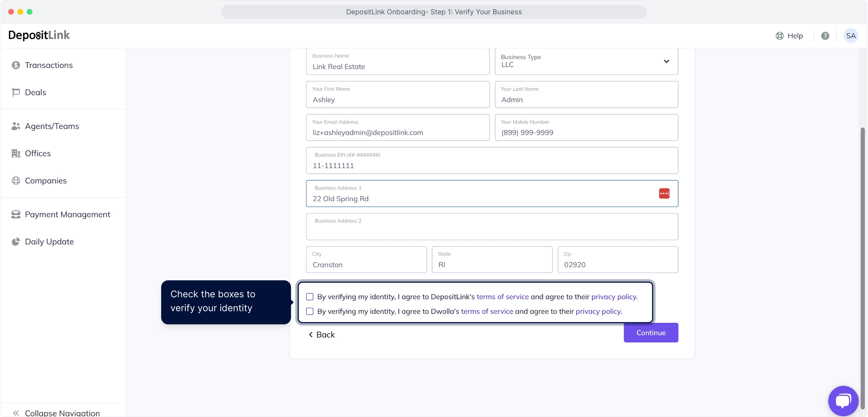This screenshot has width=868, height=417.
Task: Open the chat bubble widget
Action: point(843,400)
